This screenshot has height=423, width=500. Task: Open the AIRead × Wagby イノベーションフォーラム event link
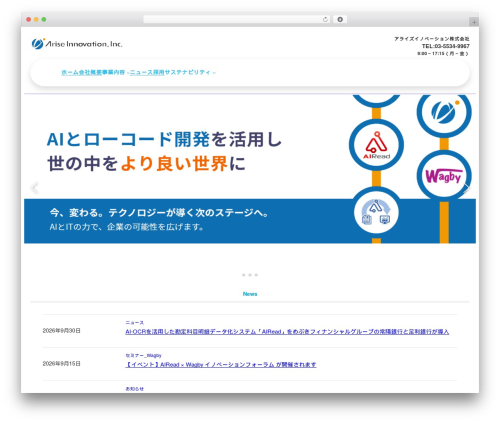[x=221, y=365]
